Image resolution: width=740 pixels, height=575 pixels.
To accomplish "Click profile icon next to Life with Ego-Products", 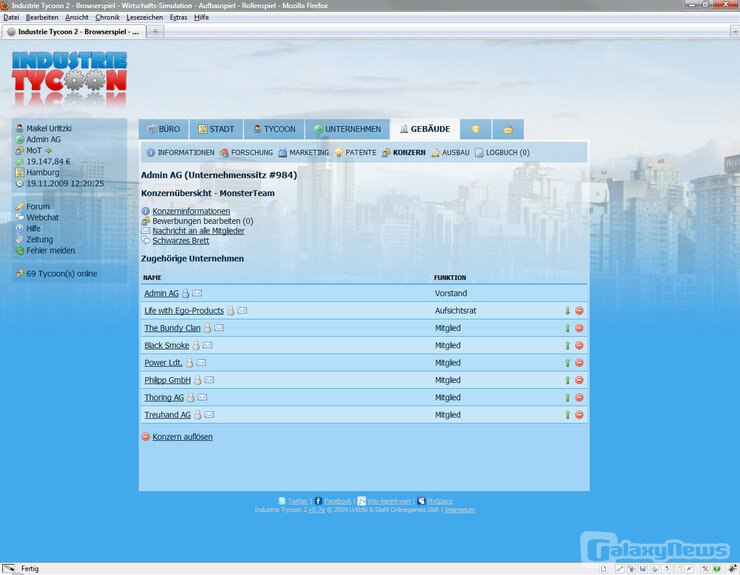I will coord(231,311).
